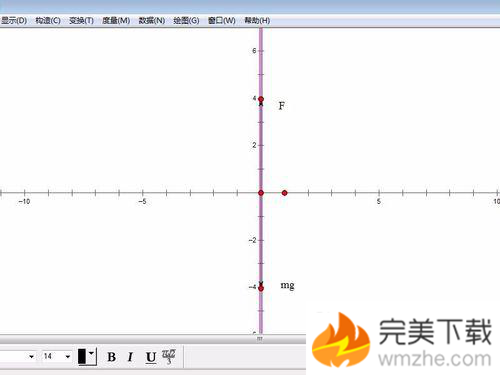Screen dimensions: 500x375
Task: Open the math symbol notation tool
Action: [x=169, y=356]
